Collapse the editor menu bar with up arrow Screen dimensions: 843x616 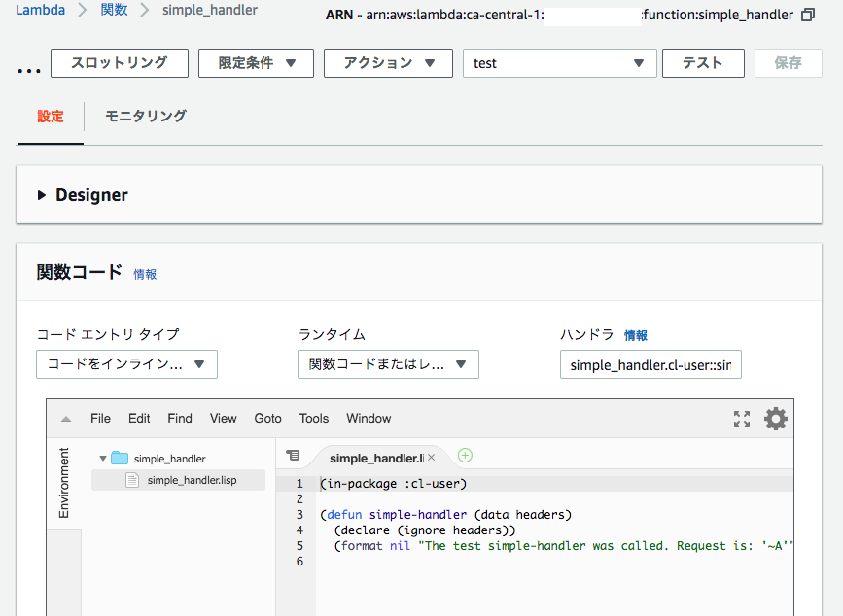65,419
